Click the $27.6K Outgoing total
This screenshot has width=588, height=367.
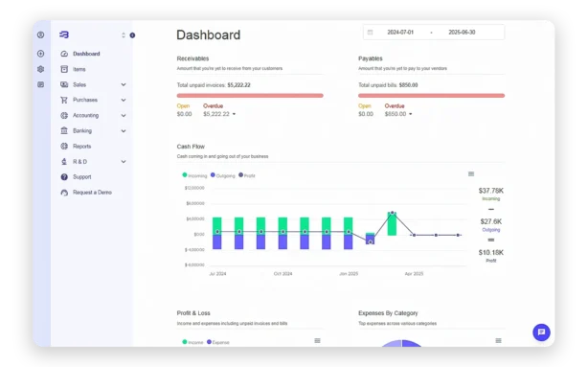click(491, 221)
